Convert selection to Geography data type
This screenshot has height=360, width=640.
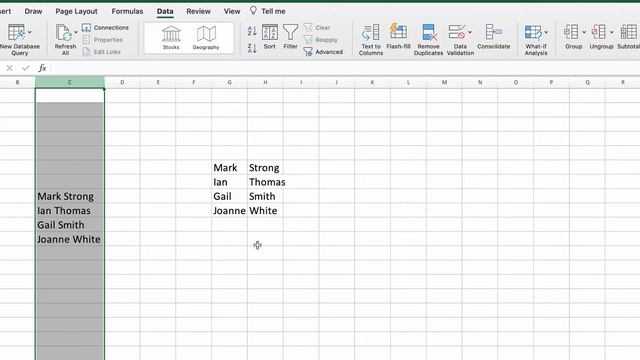pos(206,38)
